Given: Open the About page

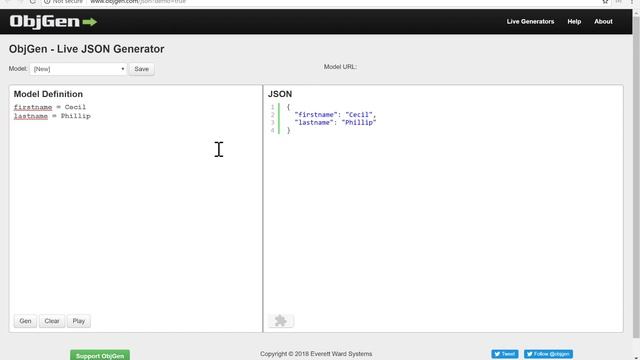Looking at the screenshot, I should coord(603,22).
